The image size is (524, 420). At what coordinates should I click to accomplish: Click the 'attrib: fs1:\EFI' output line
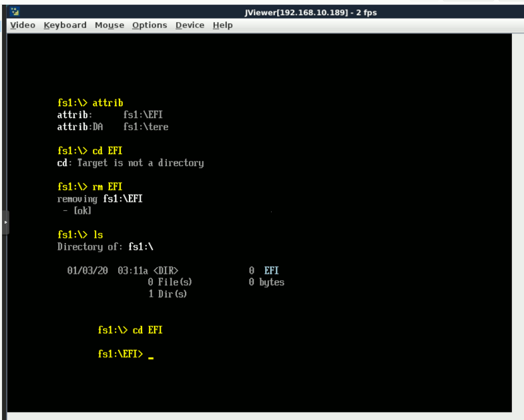[x=110, y=115]
